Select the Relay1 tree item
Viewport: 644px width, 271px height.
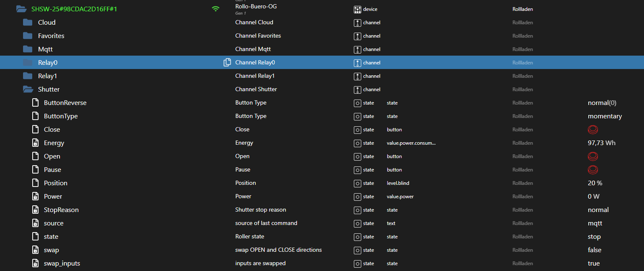[x=47, y=76]
